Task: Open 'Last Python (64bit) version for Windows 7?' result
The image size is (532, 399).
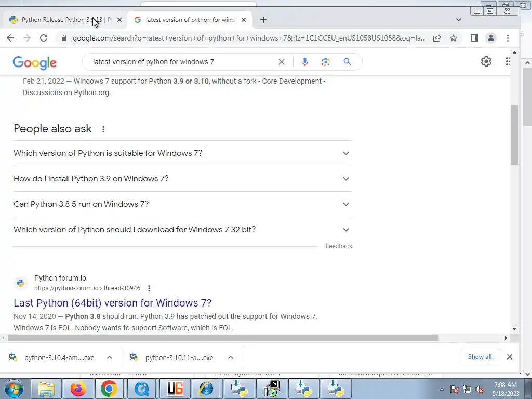Action: pyautogui.click(x=113, y=303)
